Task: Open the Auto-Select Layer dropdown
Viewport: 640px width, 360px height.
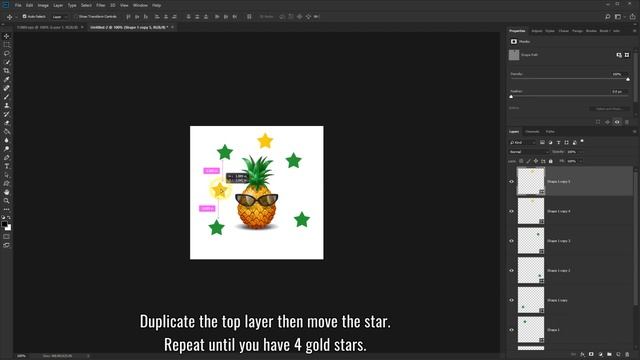Action: click(x=60, y=17)
